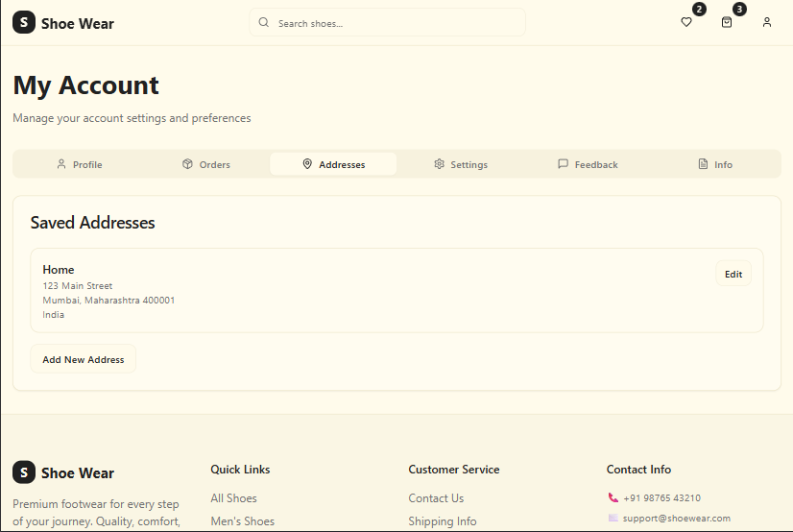
Task: Open the Contact Us link
Action: (436, 498)
